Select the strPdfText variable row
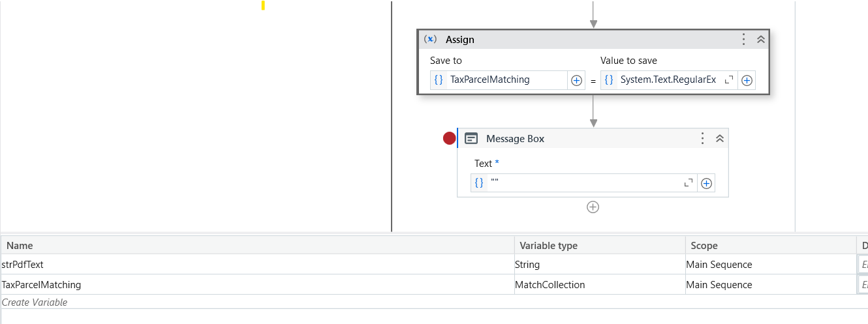The image size is (868, 324). [257, 265]
